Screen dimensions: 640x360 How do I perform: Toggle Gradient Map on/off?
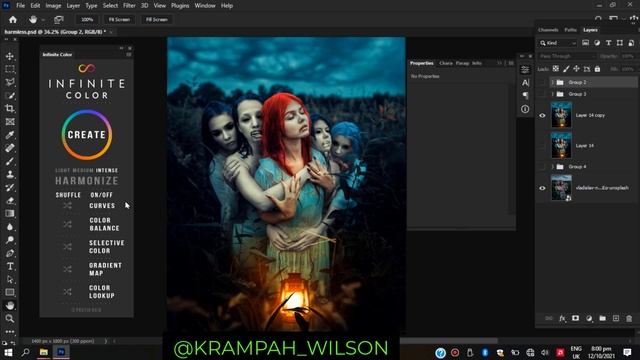(x=105, y=269)
